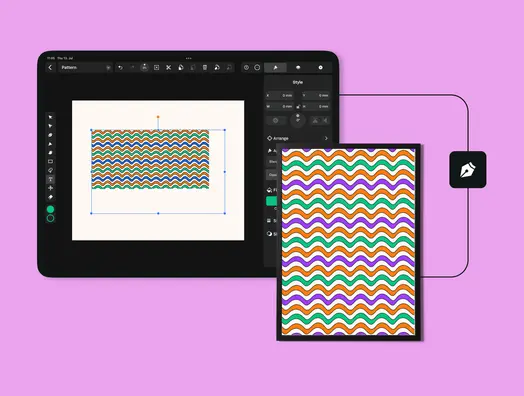Expand the Arrange section chevron
The image size is (524, 396).
click(326, 138)
